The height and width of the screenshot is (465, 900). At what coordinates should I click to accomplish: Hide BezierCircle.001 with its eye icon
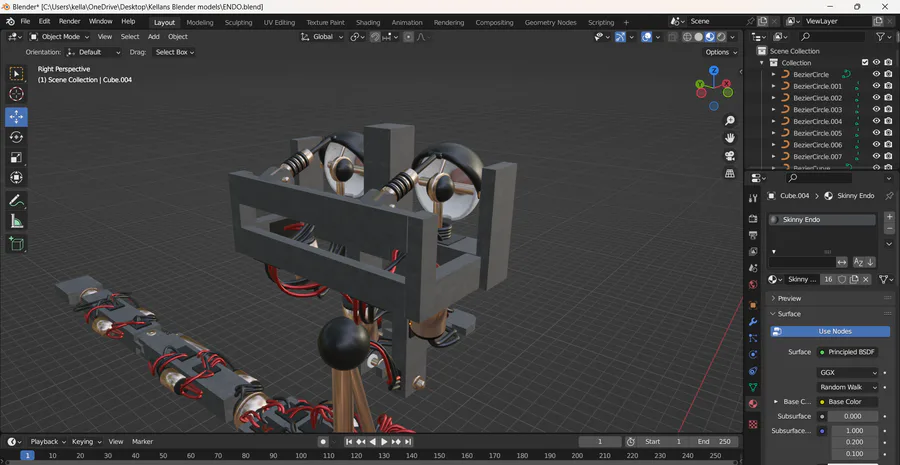tap(876, 86)
